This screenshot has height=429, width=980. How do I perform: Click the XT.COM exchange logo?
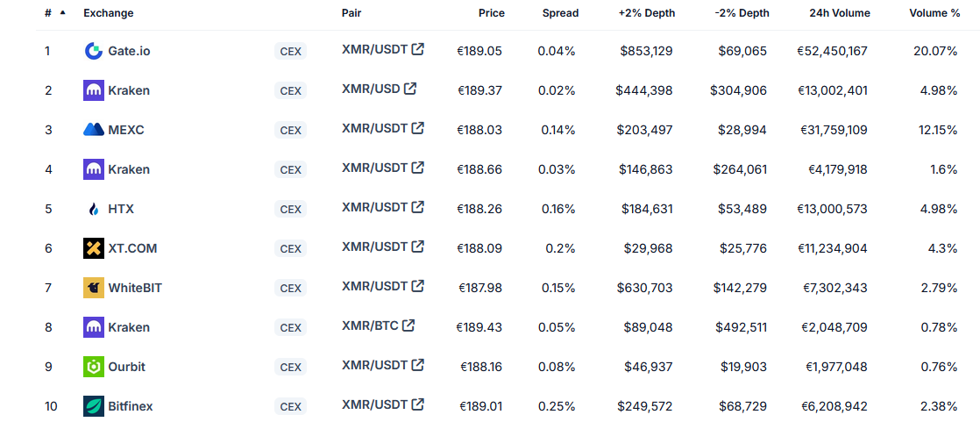click(94, 248)
